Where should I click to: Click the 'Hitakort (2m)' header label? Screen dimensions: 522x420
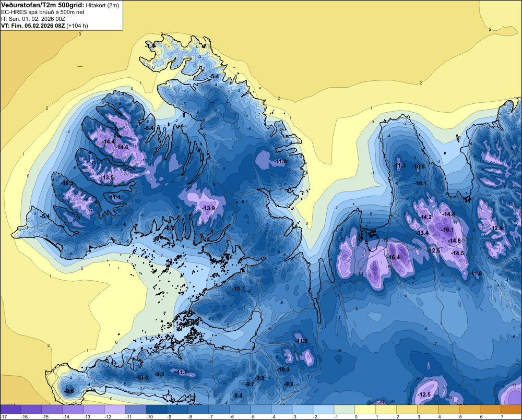(102, 5)
